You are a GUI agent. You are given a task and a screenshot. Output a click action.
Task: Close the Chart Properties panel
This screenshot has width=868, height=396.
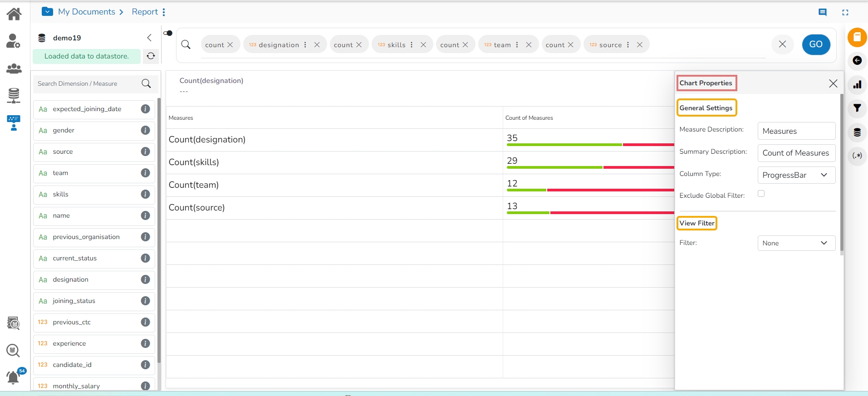click(833, 83)
